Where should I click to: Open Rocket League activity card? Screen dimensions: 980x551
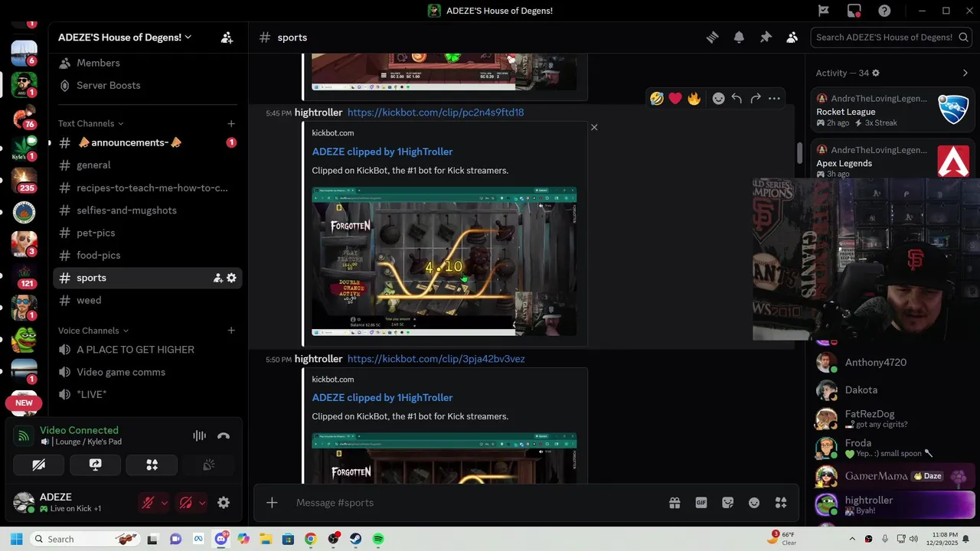892,109
